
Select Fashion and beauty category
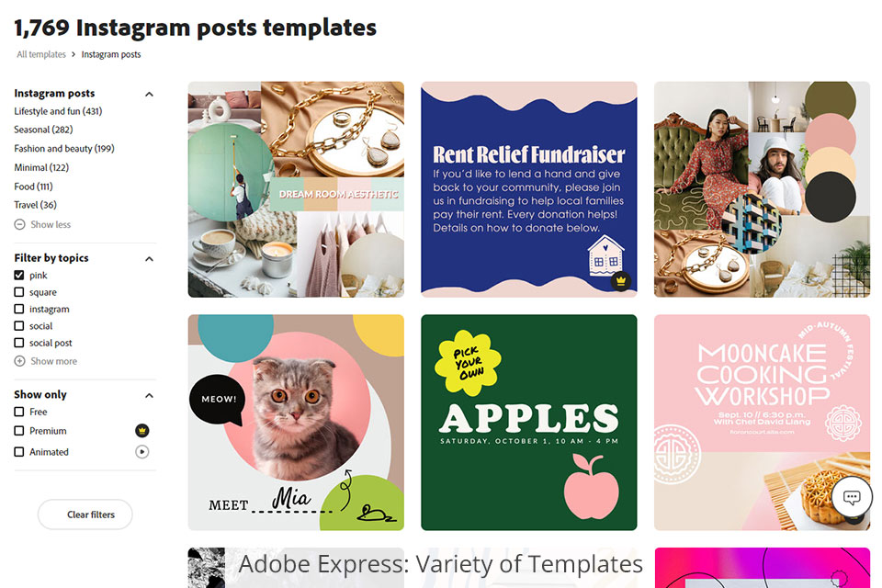coord(64,149)
